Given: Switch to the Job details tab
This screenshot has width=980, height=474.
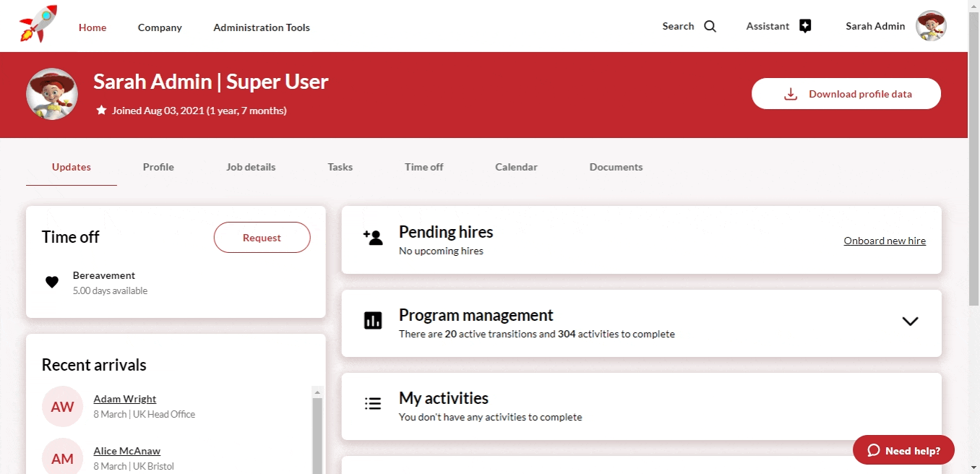Looking at the screenshot, I should point(251,167).
